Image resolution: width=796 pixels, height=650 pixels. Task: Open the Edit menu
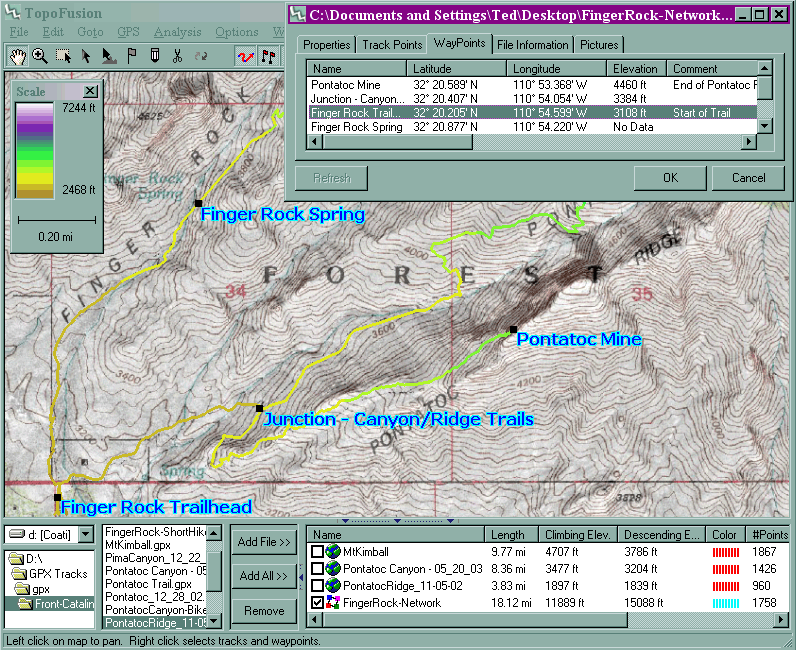[53, 32]
